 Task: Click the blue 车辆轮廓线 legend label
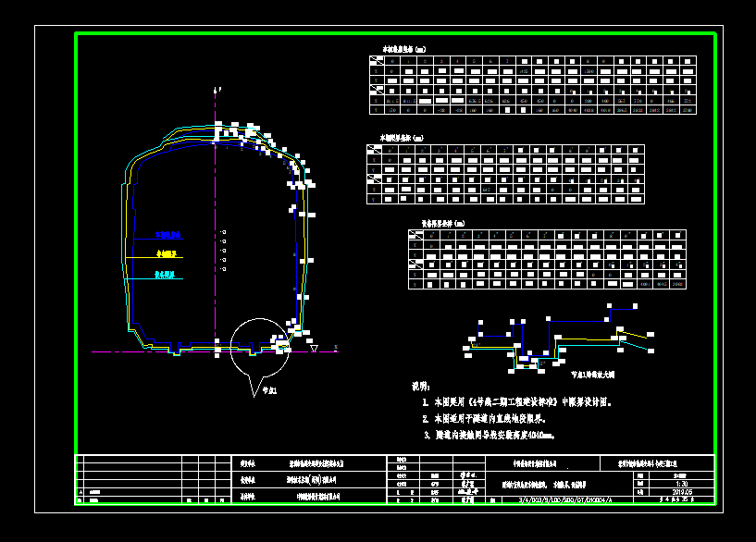point(167,235)
